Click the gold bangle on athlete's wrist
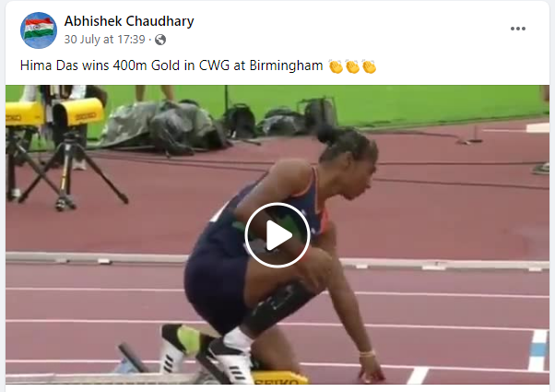Screen dimensions: 555x392 coord(368,353)
